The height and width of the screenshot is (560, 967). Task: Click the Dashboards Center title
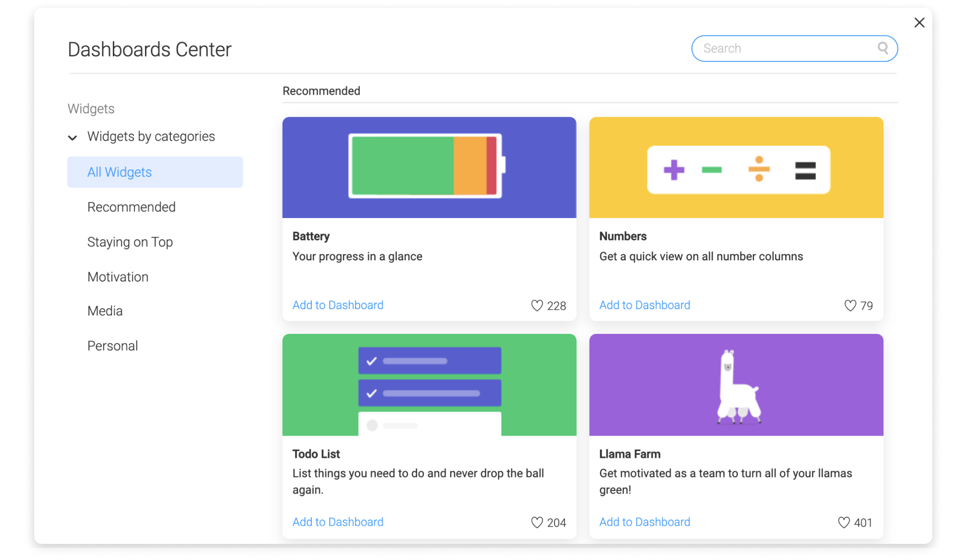150,49
